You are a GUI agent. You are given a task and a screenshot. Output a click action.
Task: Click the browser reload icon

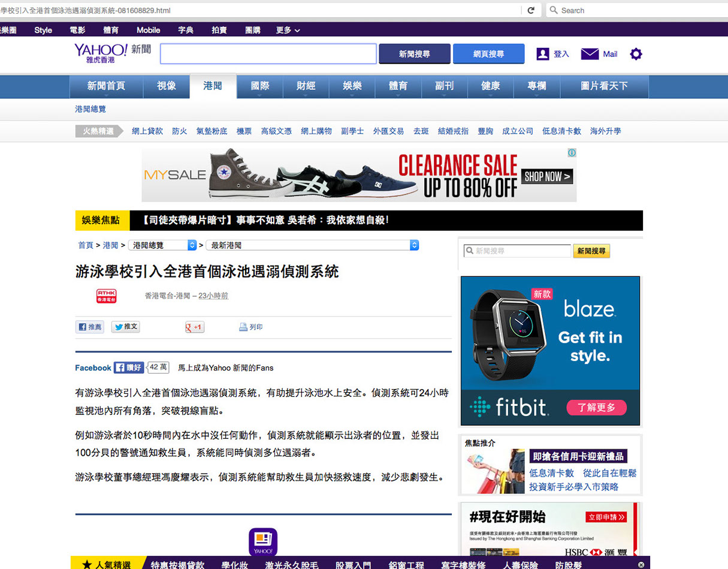tap(530, 10)
